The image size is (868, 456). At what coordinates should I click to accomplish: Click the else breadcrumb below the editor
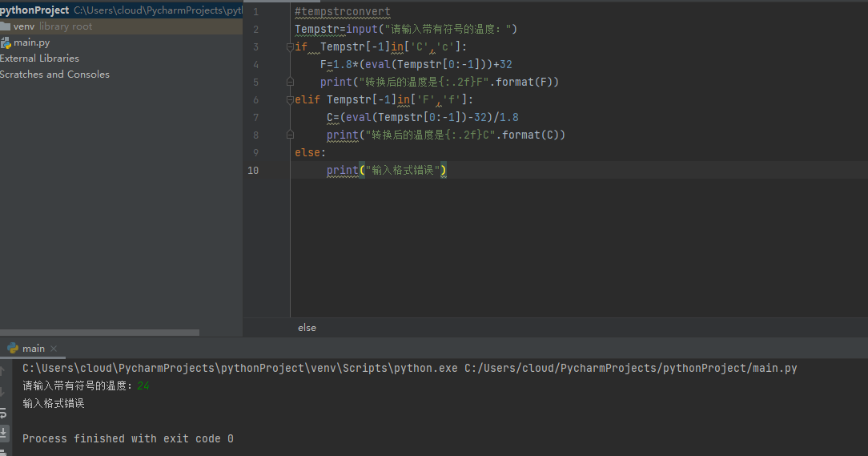tap(307, 328)
